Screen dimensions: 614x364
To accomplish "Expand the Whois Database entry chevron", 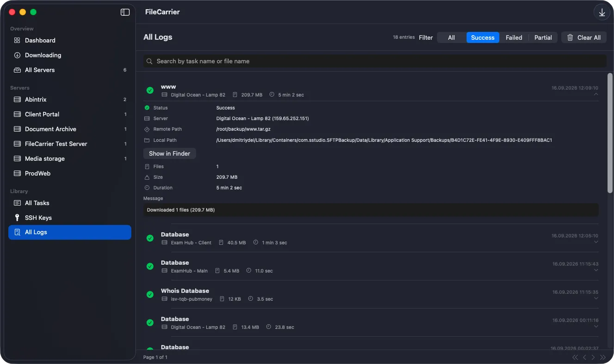I will (596, 298).
